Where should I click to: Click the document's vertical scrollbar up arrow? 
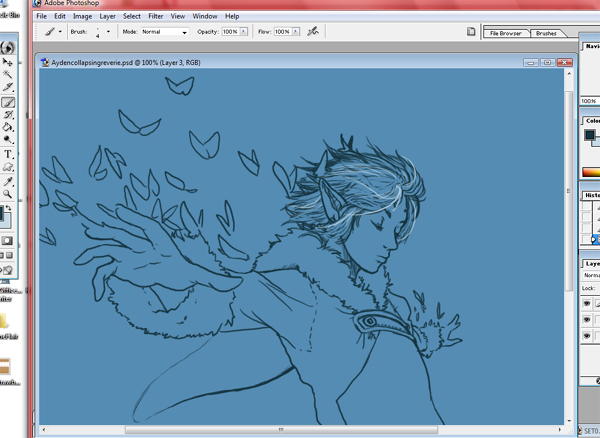pyautogui.click(x=569, y=73)
